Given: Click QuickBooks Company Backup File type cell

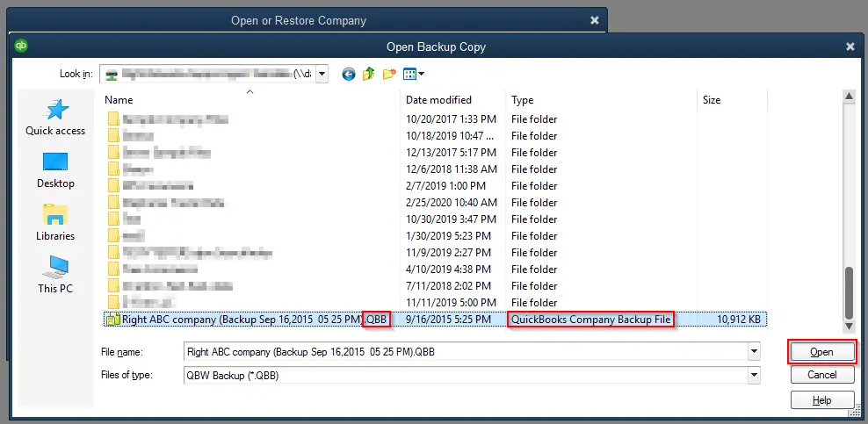Looking at the screenshot, I should [590, 320].
